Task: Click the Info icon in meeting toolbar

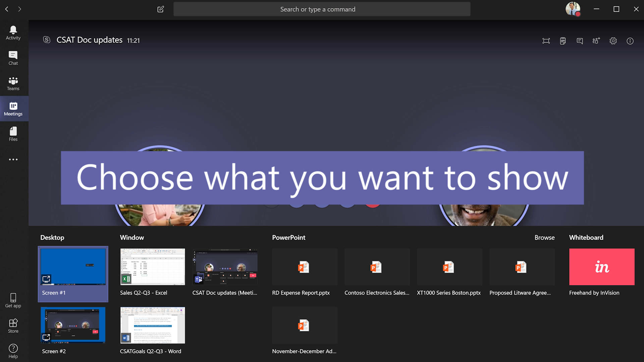Action: [629, 41]
